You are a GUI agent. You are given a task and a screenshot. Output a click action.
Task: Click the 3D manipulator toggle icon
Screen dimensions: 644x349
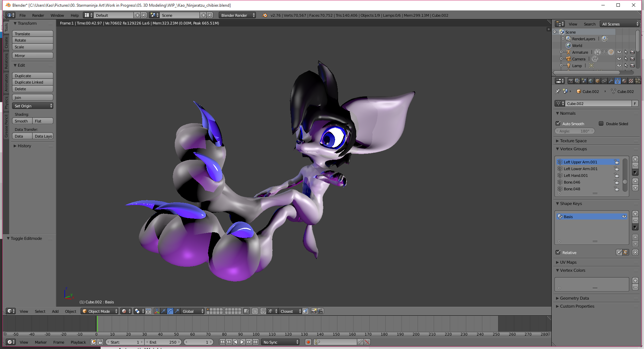[x=157, y=311]
